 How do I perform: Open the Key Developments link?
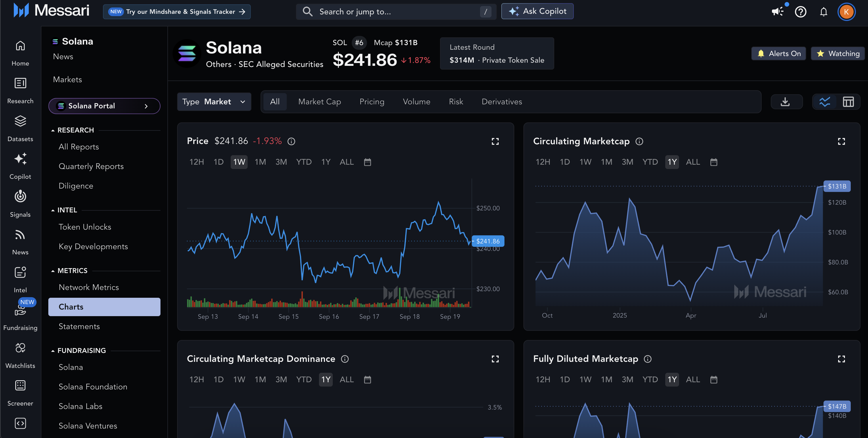(x=93, y=247)
